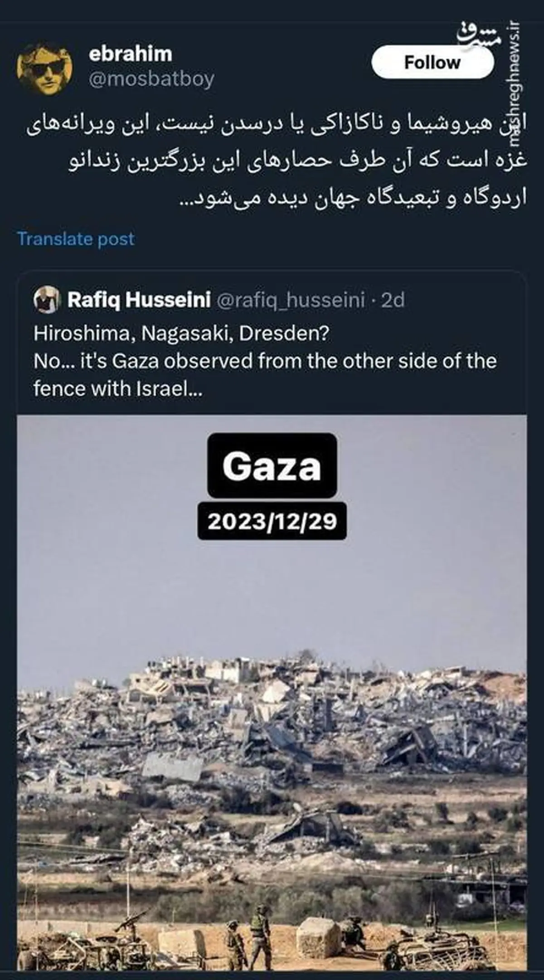544x980 pixels.
Task: Click the 'Gaza' label on the photo
Action: tap(272, 466)
